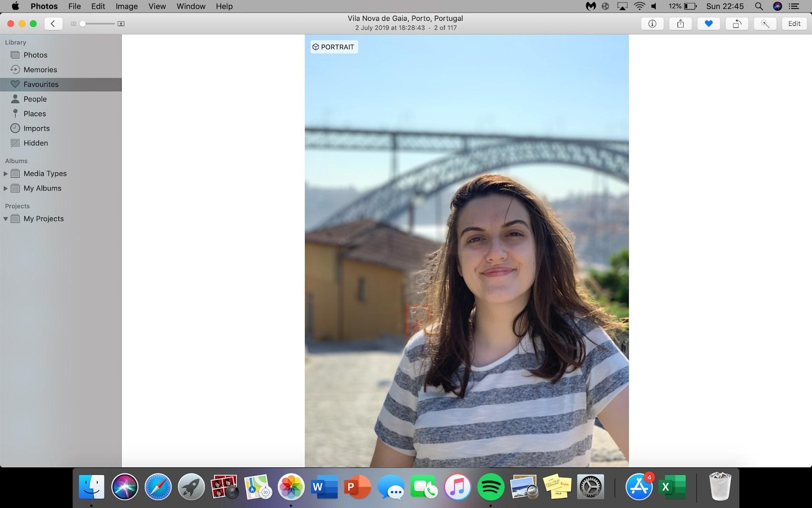
Task: Open Safari from the Dock
Action: [158, 488]
